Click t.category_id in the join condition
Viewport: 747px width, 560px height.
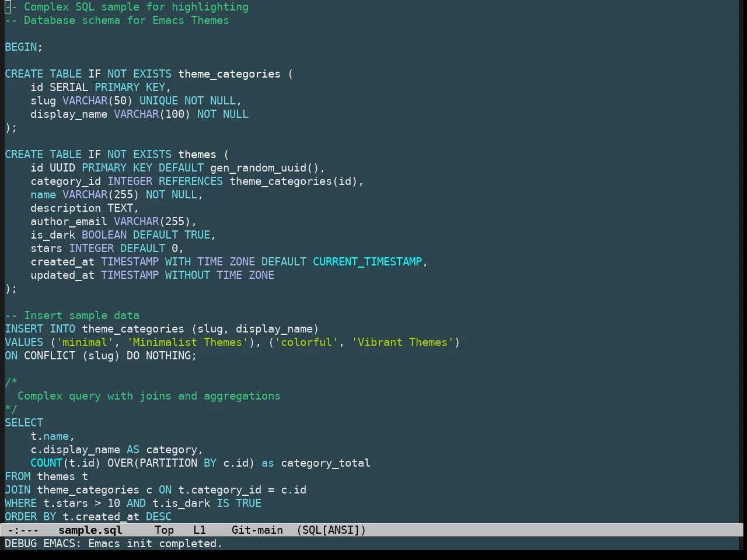click(x=219, y=490)
